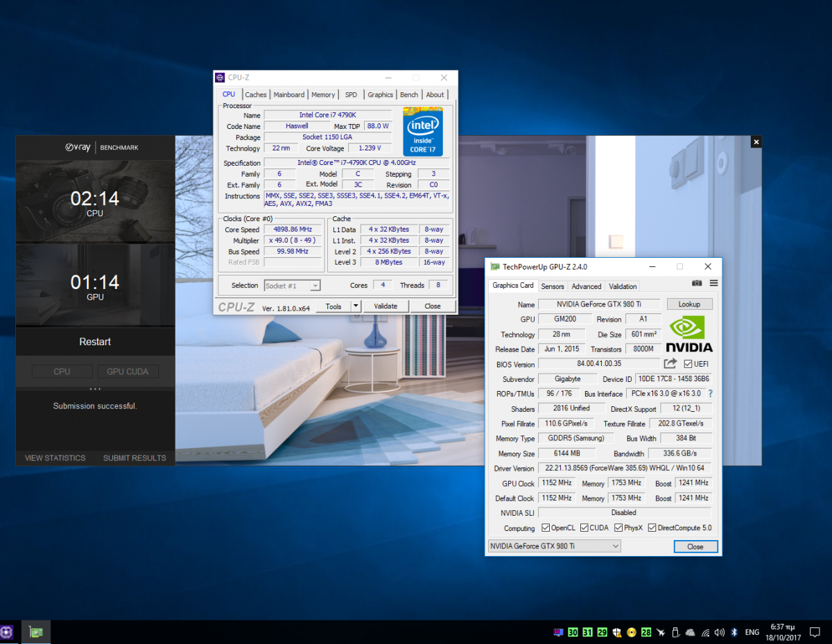Open the GeForce GTX 980 Ti GPU selector
Viewport: 832px width, 644px height.
555,546
